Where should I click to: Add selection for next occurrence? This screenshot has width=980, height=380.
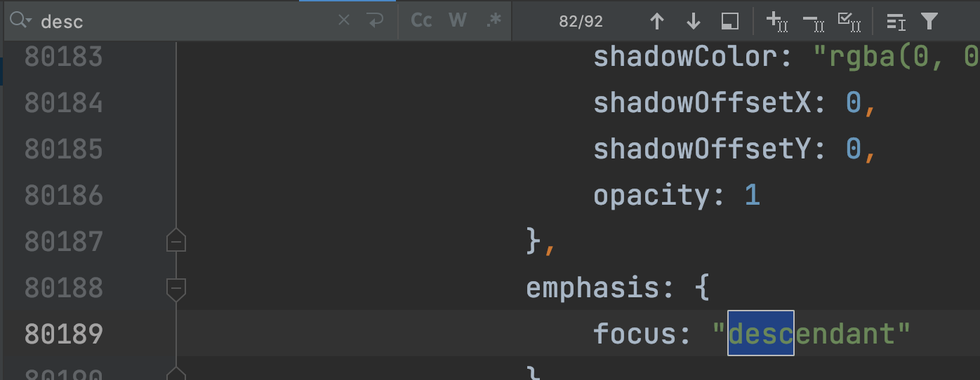(x=777, y=22)
